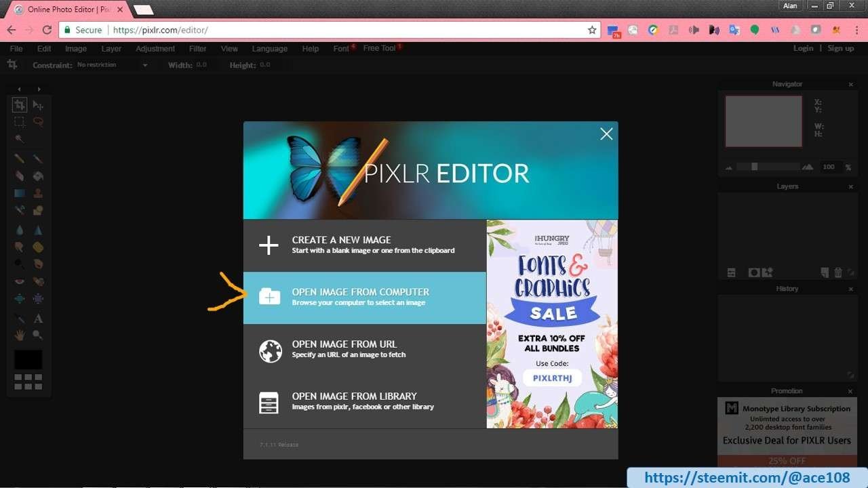This screenshot has height=488, width=868.
Task: Select the Wand tool
Action: tap(20, 139)
